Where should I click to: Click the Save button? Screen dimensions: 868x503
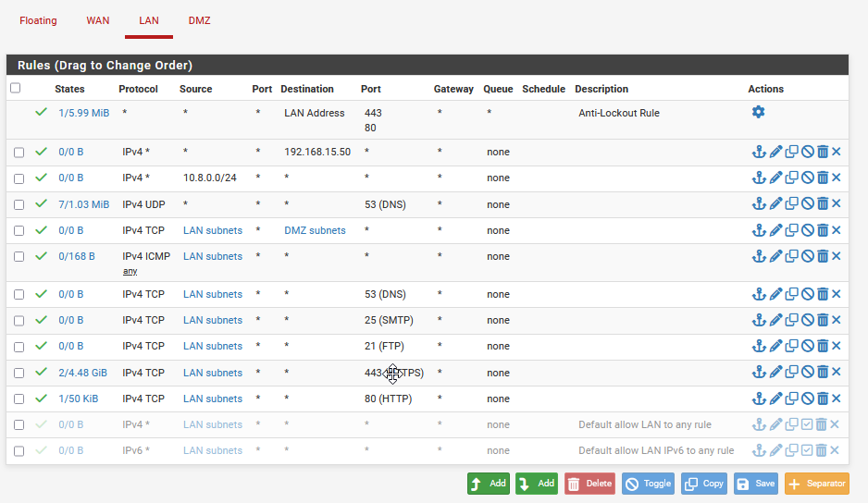coord(756,484)
